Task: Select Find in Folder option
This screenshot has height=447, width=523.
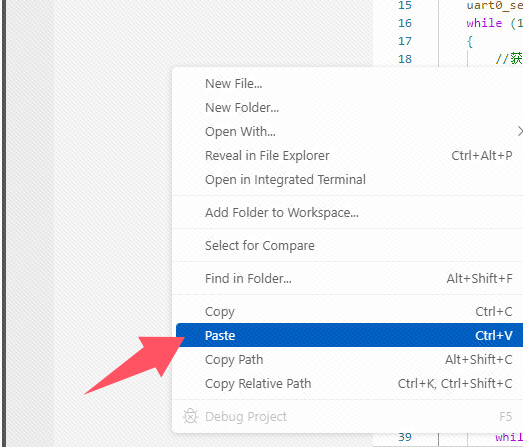Action: tap(348, 279)
